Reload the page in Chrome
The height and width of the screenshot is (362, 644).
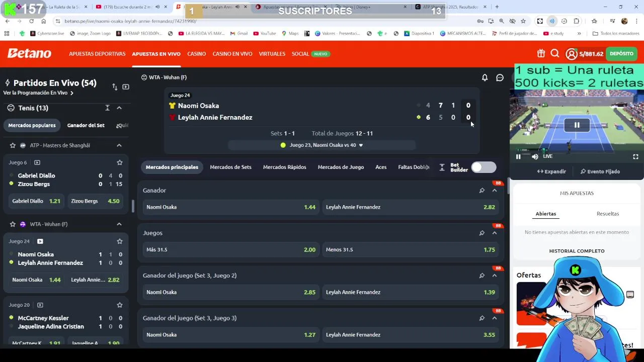[x=31, y=21]
